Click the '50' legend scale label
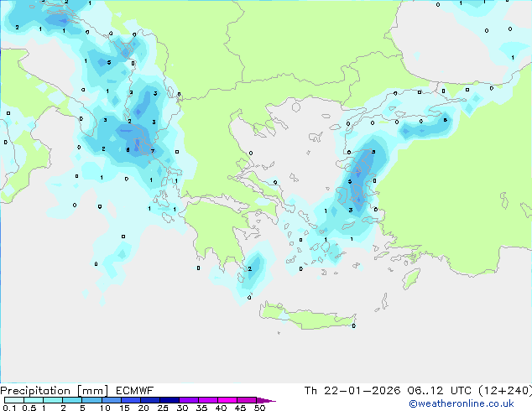 [259, 408]
